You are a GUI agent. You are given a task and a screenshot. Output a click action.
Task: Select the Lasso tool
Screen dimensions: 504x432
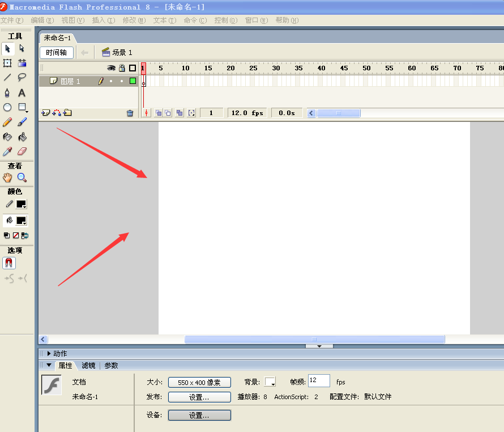coord(22,78)
